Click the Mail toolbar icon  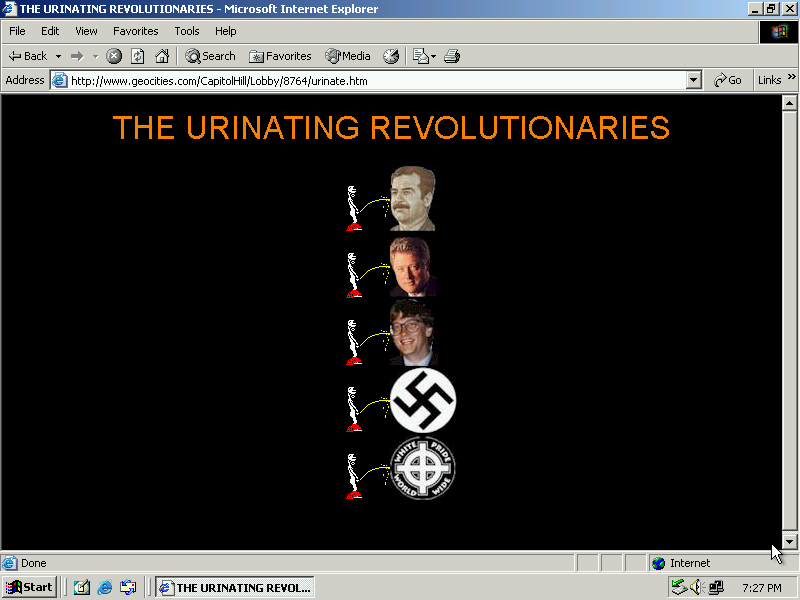click(420, 56)
